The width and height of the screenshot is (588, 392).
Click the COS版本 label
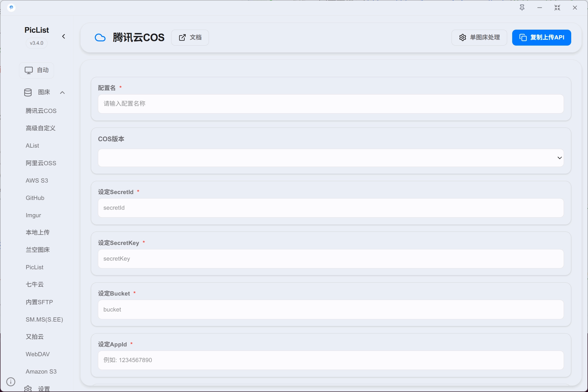[x=111, y=139]
